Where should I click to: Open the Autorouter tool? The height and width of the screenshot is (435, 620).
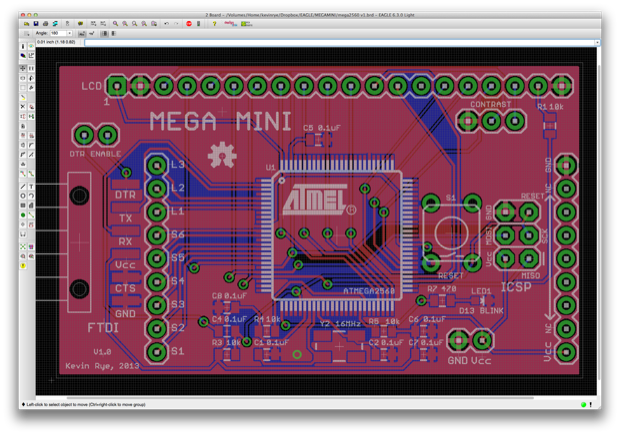31,247
